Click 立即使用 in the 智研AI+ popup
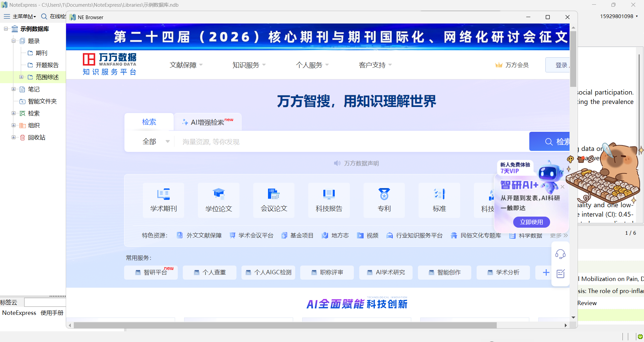The width and height of the screenshot is (644, 342). (531, 222)
